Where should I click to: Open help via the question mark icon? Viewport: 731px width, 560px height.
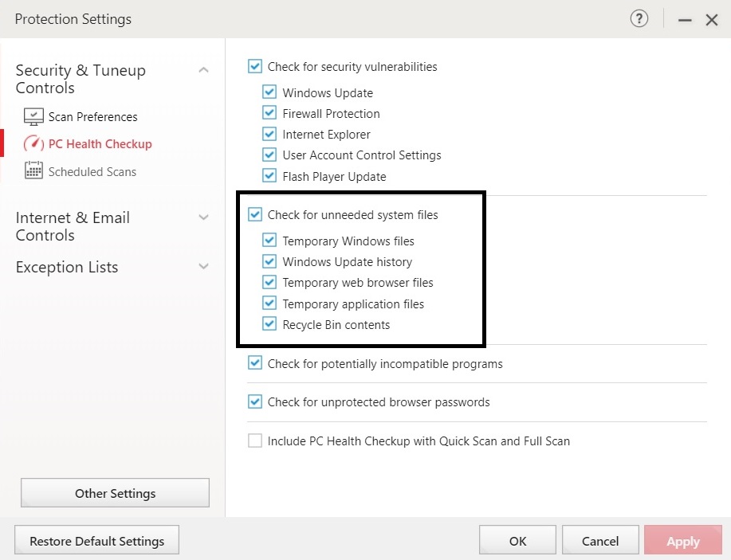point(639,19)
